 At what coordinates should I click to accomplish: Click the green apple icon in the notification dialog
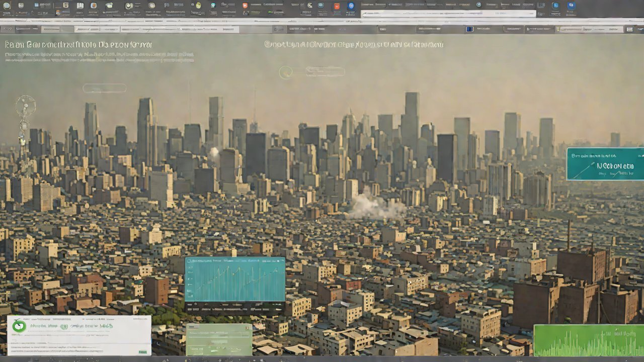[19, 326]
